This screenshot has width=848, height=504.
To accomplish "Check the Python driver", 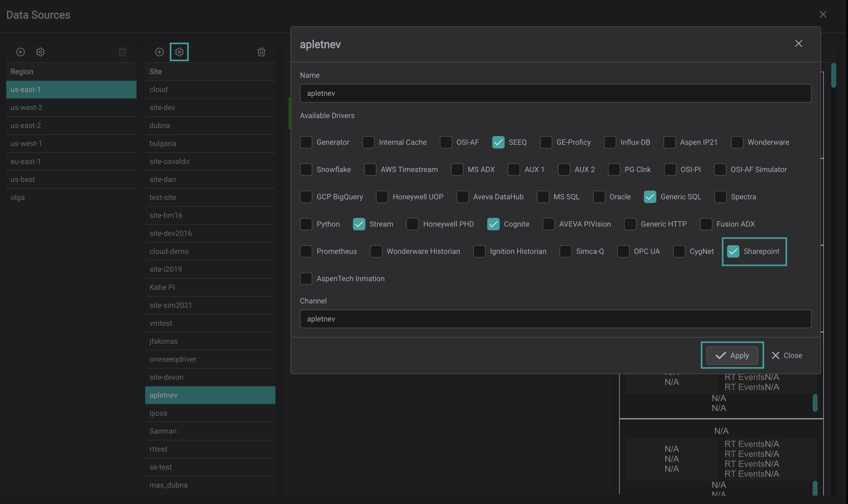I will (x=306, y=224).
